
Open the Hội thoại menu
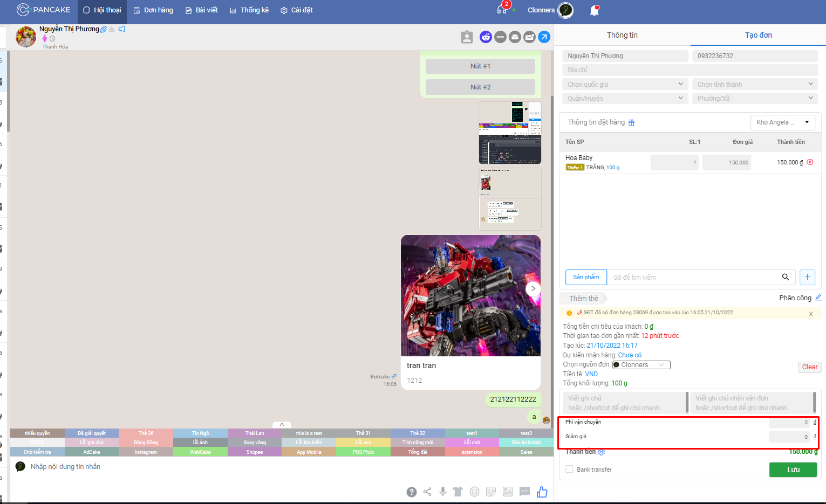click(x=102, y=10)
